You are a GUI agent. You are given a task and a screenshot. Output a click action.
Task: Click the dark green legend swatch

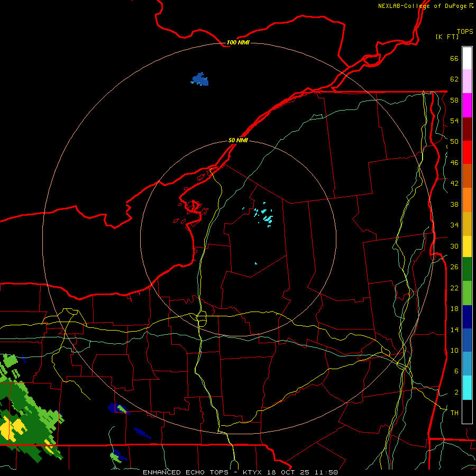(x=467, y=269)
